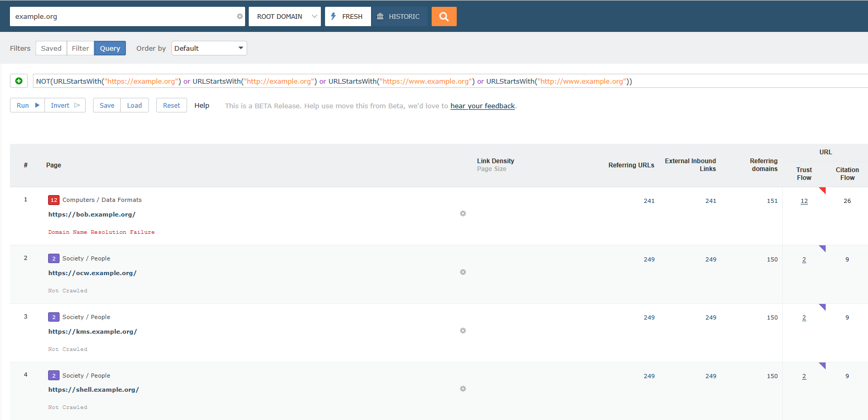Viewport: 868px width, 420px height.
Task: Click the gear icon in the search box
Action: pos(240,17)
